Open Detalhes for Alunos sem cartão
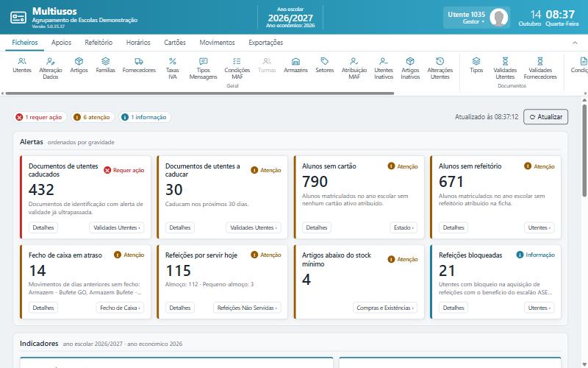588x368 pixels. 317,227
